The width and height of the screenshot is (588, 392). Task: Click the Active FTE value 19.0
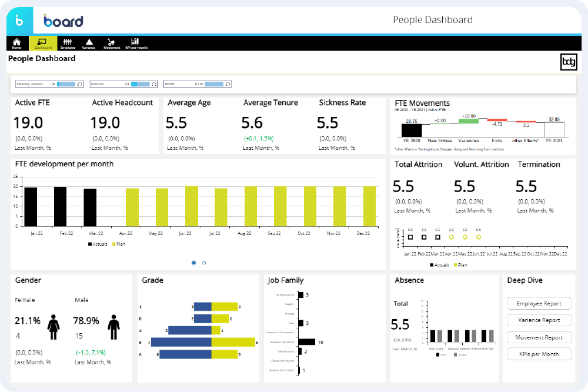click(28, 123)
